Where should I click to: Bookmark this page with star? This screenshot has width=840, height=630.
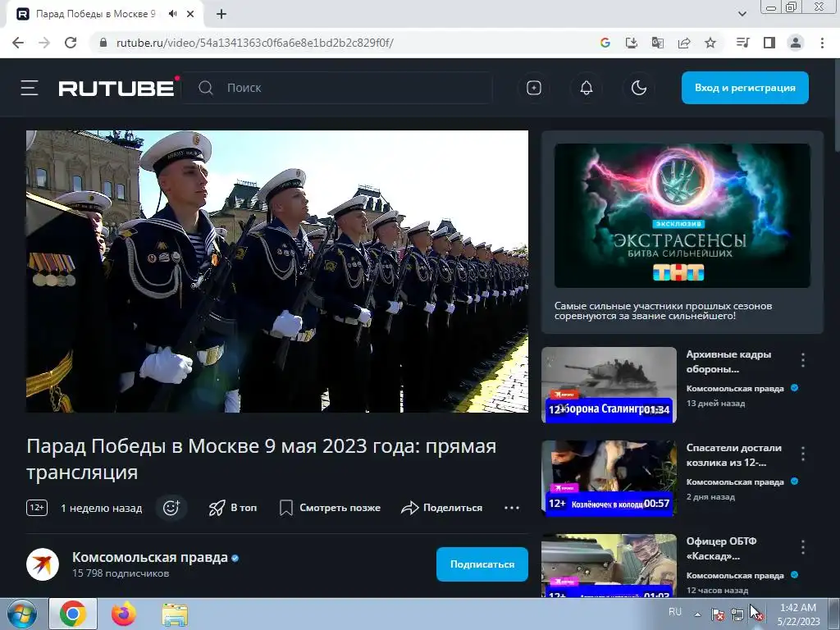710,43
